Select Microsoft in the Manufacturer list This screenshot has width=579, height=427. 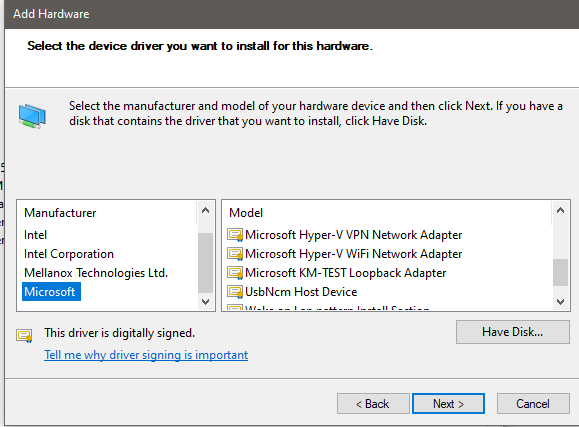click(51, 292)
